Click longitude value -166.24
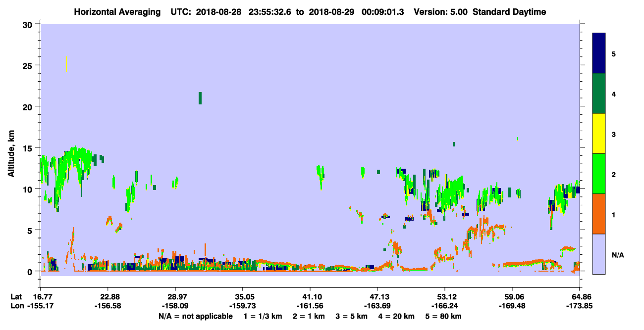 445,306
